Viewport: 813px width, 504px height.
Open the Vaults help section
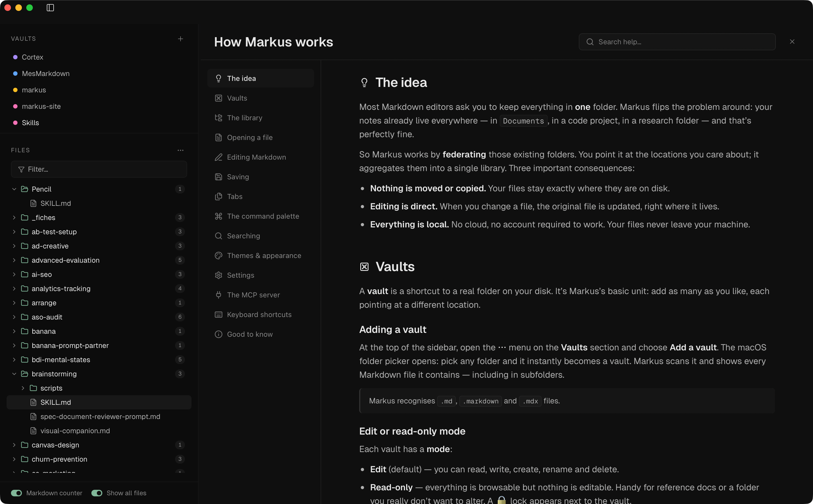[x=260, y=98]
